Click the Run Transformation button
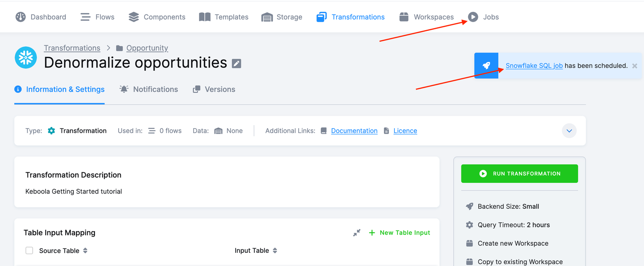644x266 pixels. (519, 174)
